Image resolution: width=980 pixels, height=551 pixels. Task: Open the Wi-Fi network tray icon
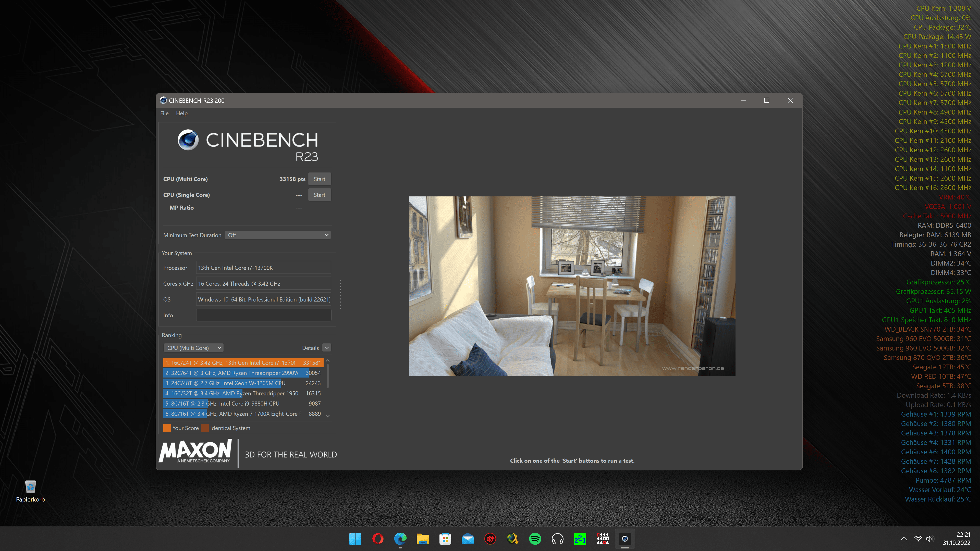(x=918, y=539)
